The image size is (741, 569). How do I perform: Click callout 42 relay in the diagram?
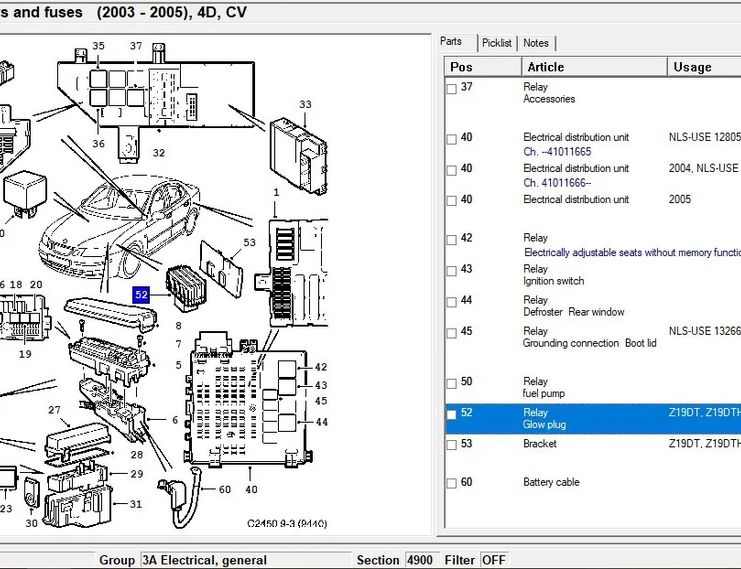click(x=320, y=368)
